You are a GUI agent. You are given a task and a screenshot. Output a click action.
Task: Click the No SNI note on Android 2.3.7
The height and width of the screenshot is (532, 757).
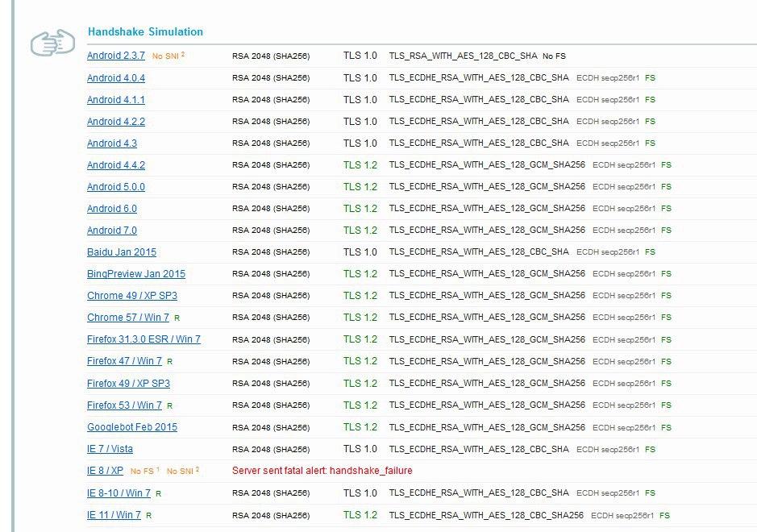pos(168,56)
